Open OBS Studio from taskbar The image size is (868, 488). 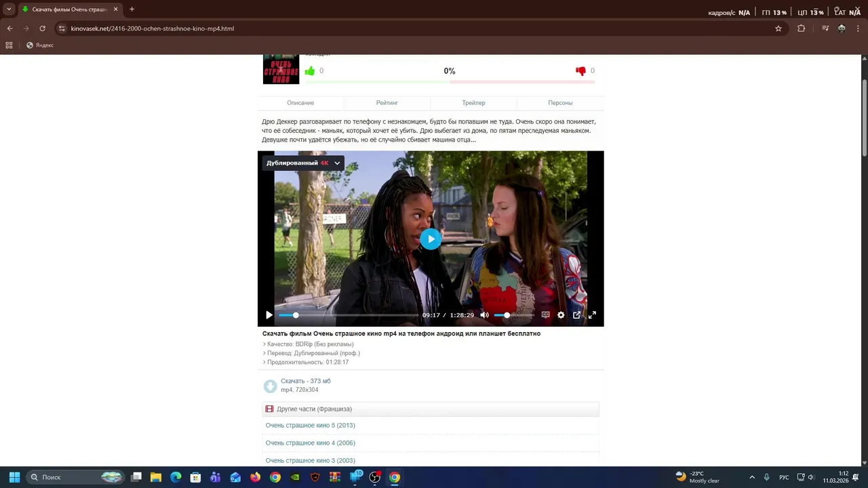374,477
